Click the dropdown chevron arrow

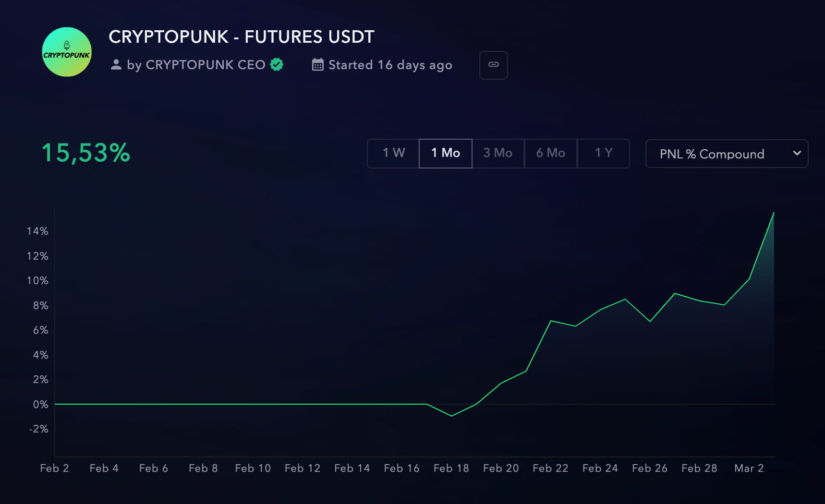tap(797, 153)
